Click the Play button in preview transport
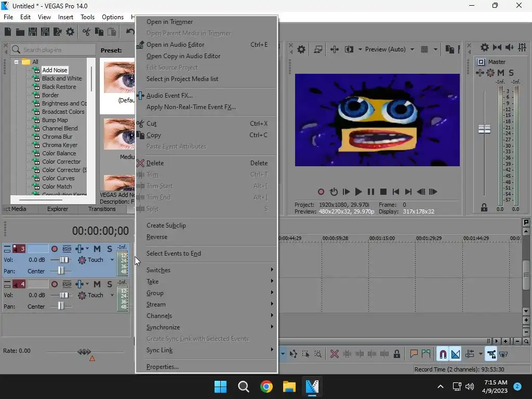The image size is (532, 399). coord(358,192)
